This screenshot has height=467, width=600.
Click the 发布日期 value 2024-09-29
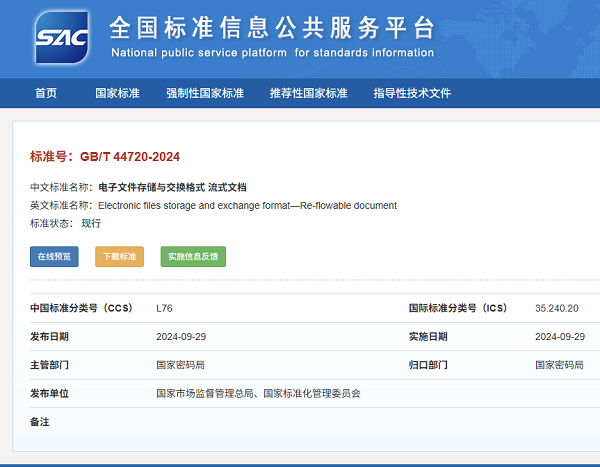pyautogui.click(x=180, y=337)
